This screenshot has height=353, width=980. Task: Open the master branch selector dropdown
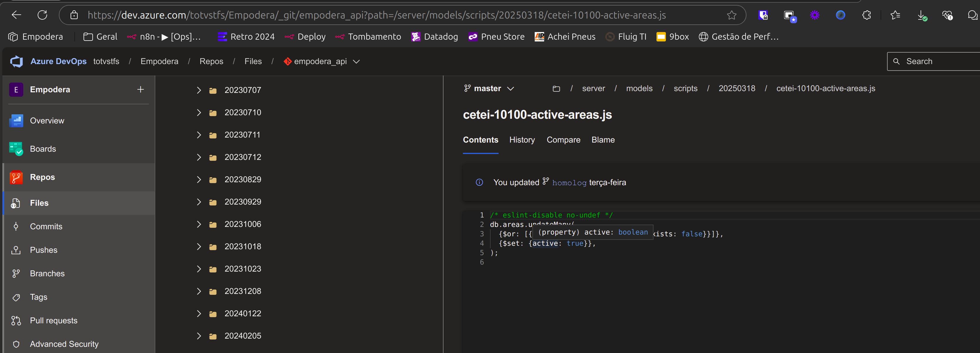[489, 88]
